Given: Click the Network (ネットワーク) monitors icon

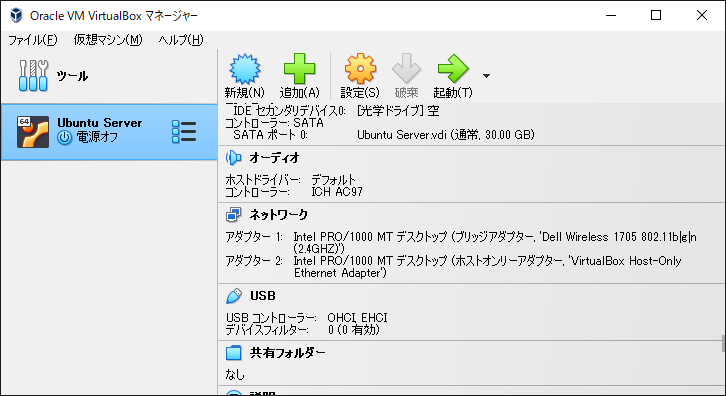Looking at the screenshot, I should 233,215.
